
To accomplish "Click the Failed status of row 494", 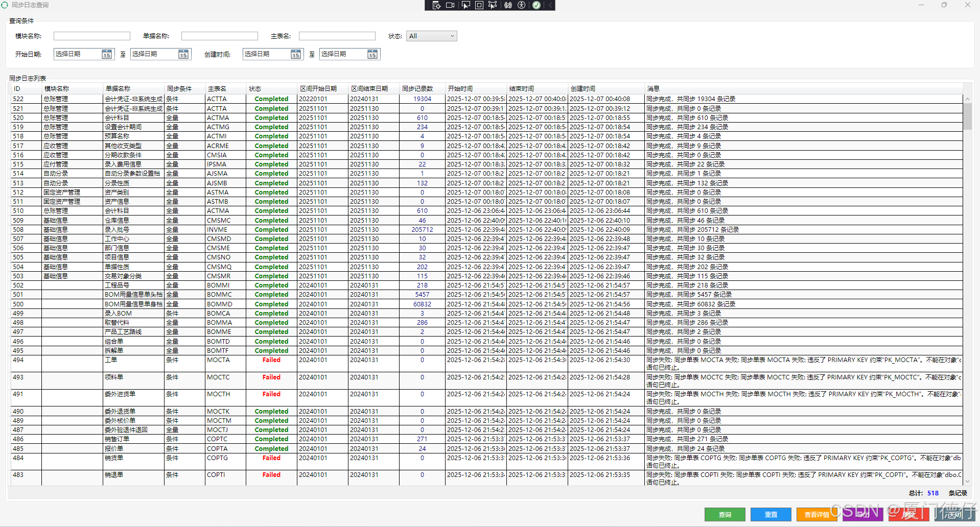I will coord(271,360).
